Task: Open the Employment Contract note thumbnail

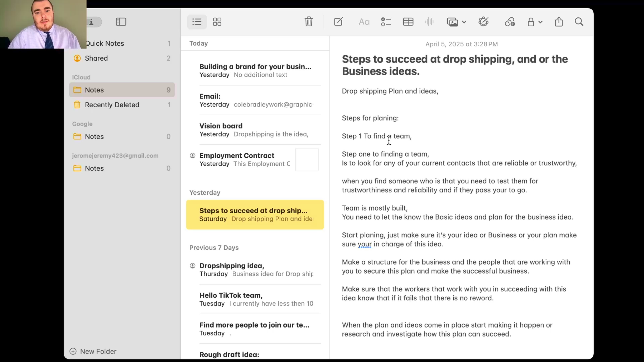Action: pos(307,159)
